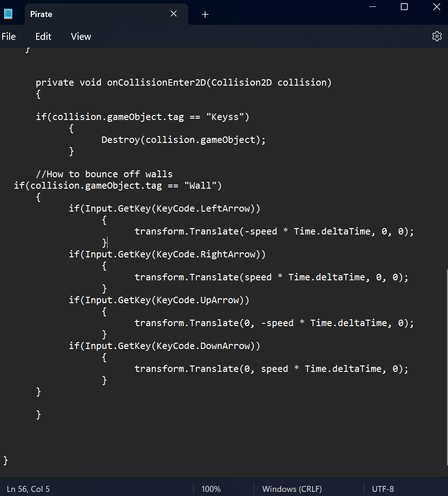Open the View menu

(81, 37)
